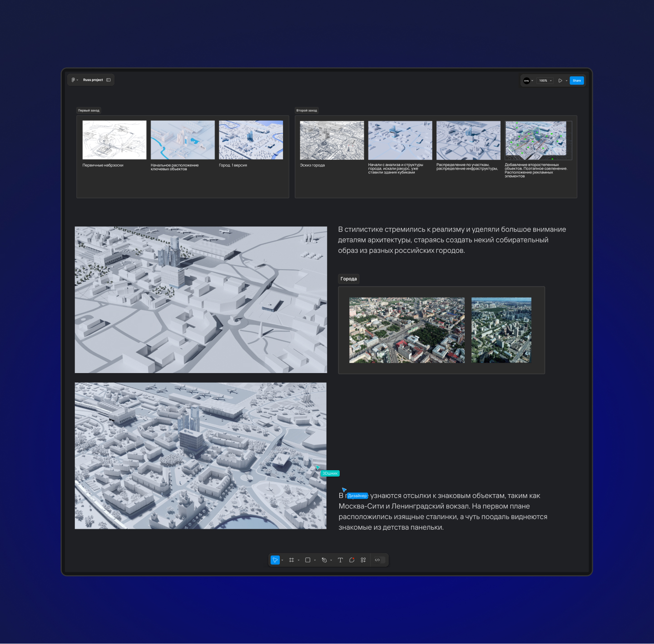Expand the Pen tool options chevron
The width and height of the screenshot is (654, 644).
pyautogui.click(x=331, y=560)
